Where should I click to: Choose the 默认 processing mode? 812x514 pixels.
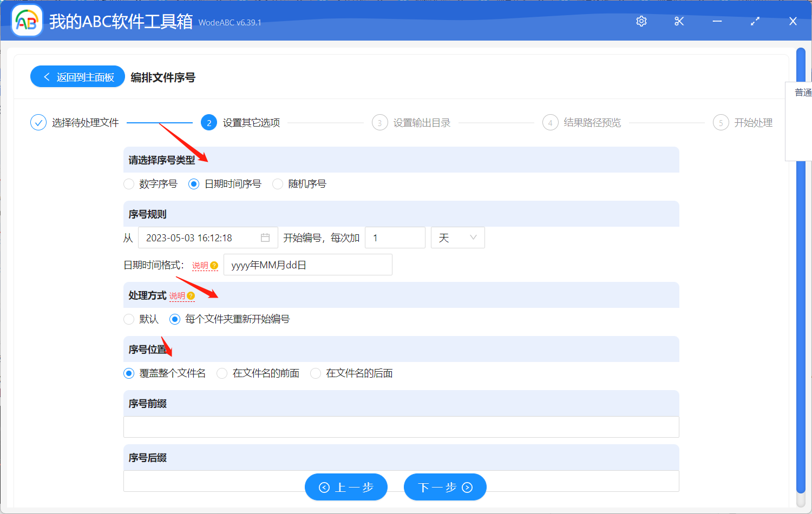(x=129, y=319)
